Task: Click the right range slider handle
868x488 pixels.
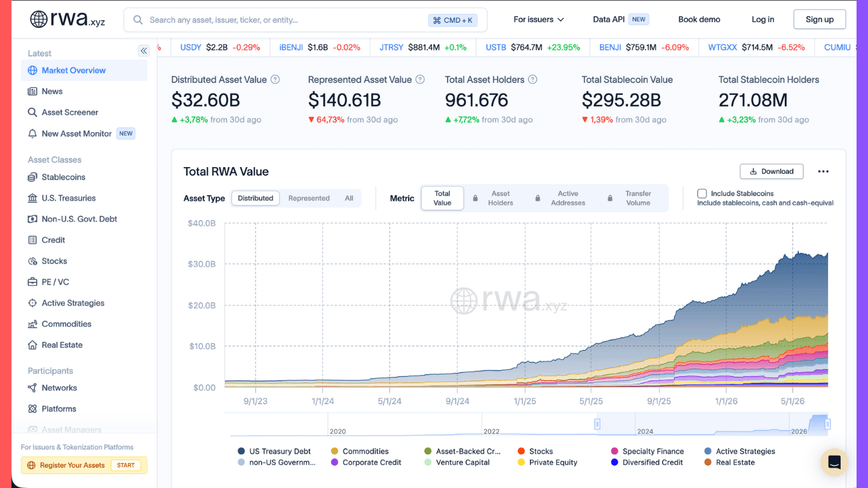Action: pyautogui.click(x=827, y=424)
